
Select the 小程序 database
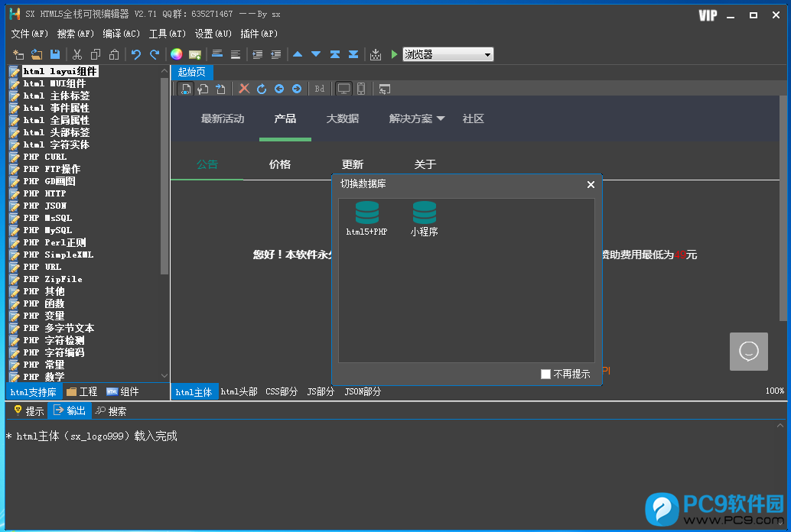point(425,219)
